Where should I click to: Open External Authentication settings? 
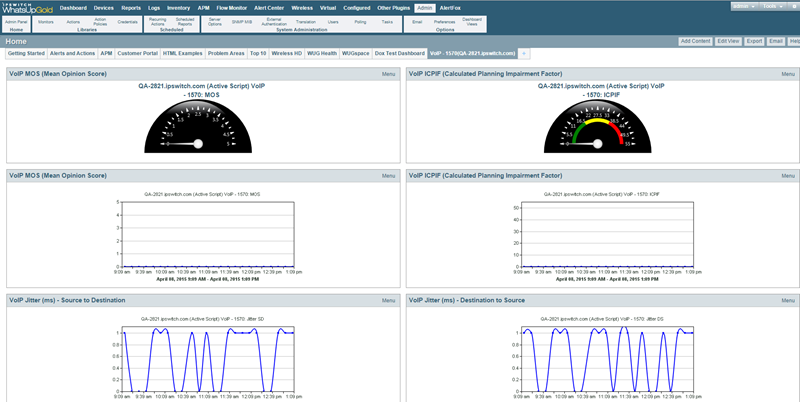(274, 22)
